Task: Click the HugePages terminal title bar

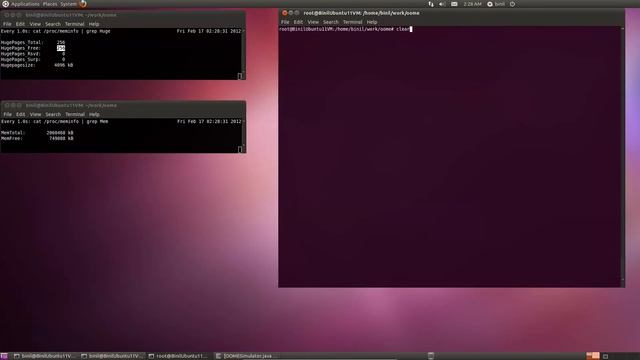Action: click(123, 15)
